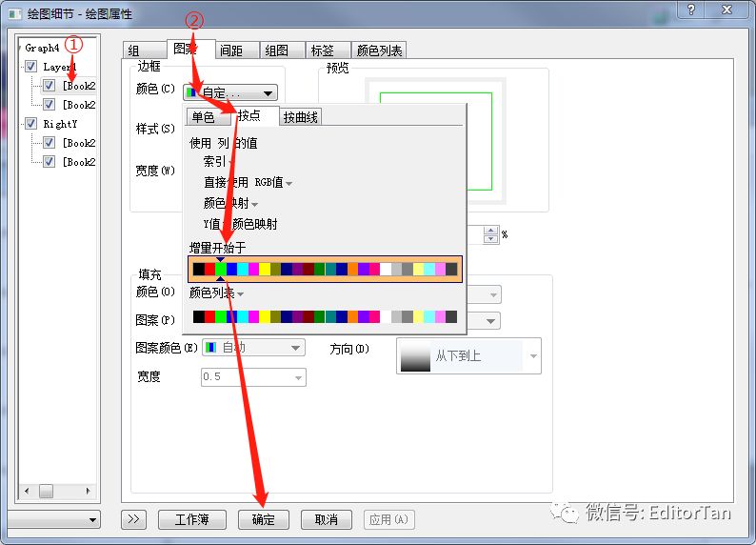Click the percent spinner down arrow
Viewport: 756px width, 545px height.
pyautogui.click(x=490, y=239)
